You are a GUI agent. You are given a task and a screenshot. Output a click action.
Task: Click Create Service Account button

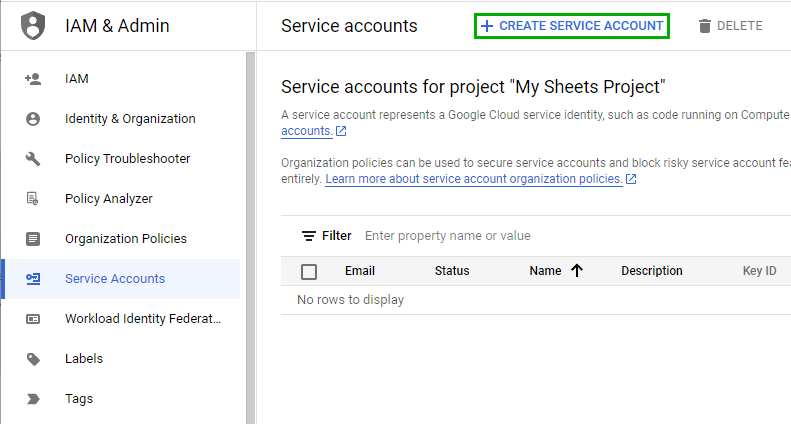(x=572, y=26)
